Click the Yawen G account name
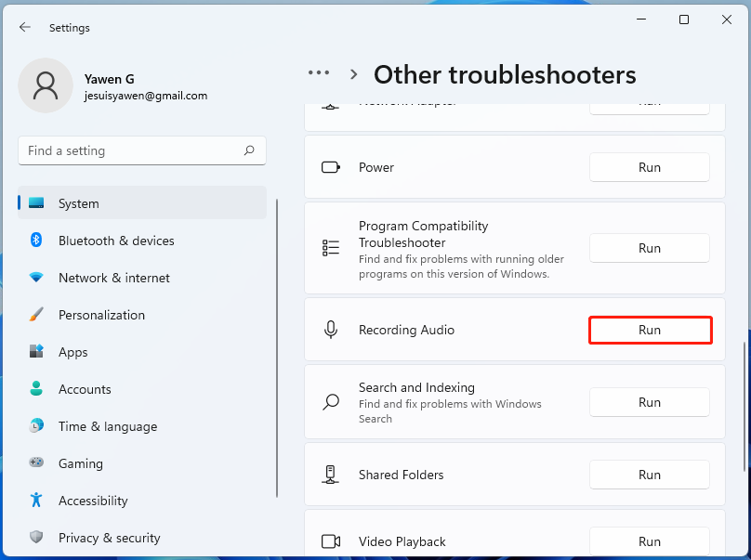 [x=109, y=79]
